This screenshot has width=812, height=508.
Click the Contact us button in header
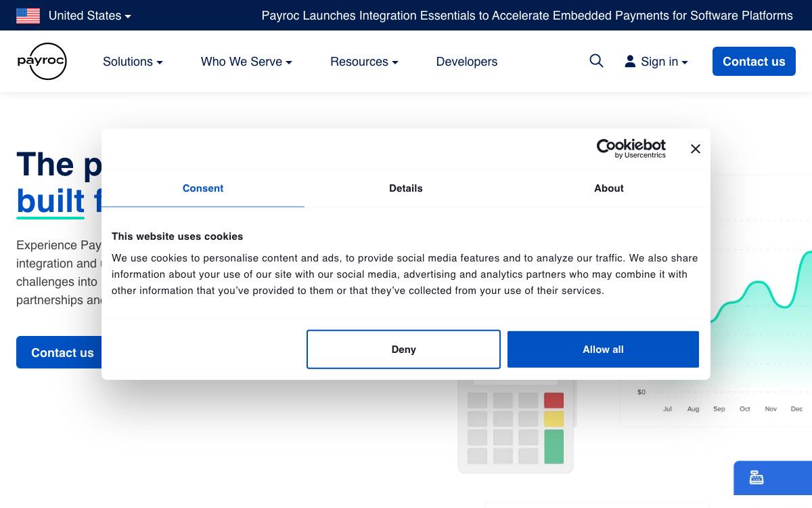[x=754, y=62]
